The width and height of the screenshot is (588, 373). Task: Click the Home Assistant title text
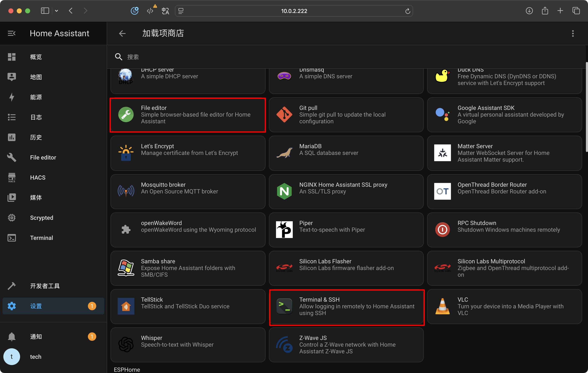pyautogui.click(x=59, y=33)
